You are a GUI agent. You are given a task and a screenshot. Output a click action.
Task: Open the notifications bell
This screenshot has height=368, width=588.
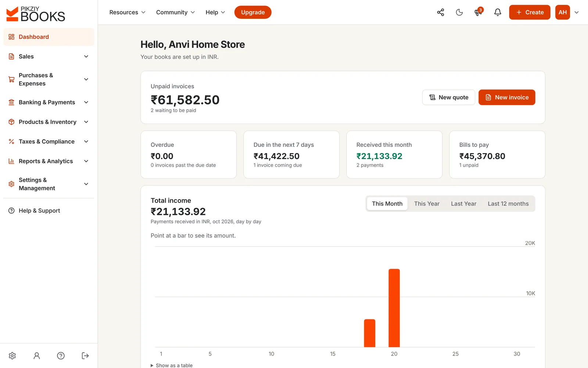(498, 13)
